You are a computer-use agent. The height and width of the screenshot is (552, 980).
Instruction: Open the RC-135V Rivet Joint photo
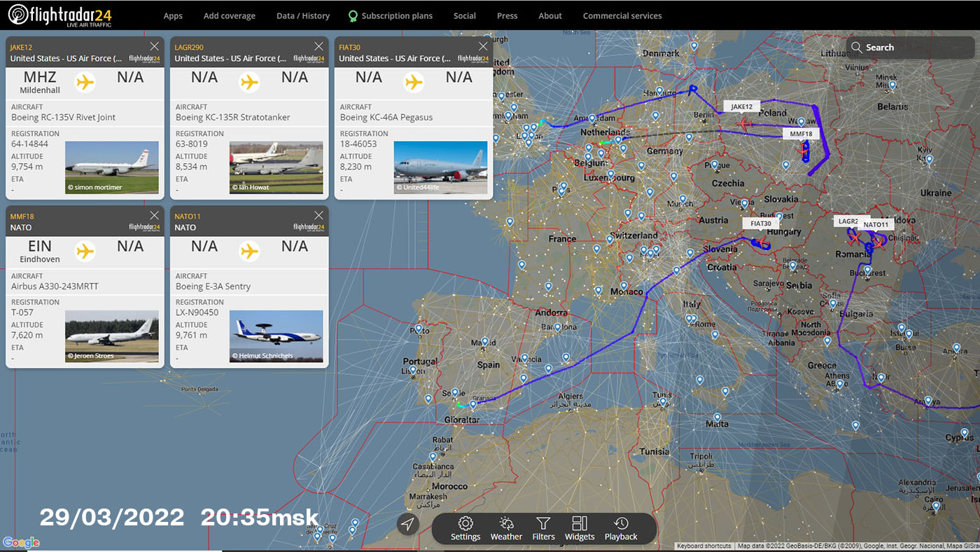coord(112,167)
